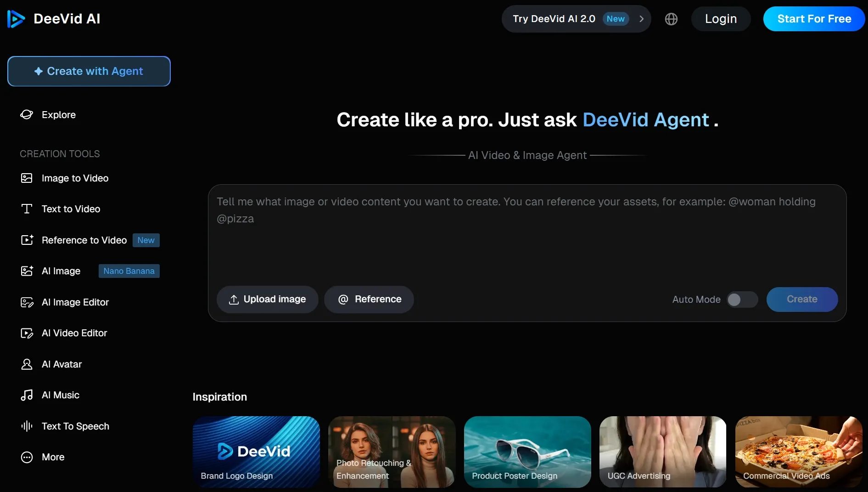Click the Explore planet icon
The height and width of the screenshot is (492, 868).
pos(27,114)
